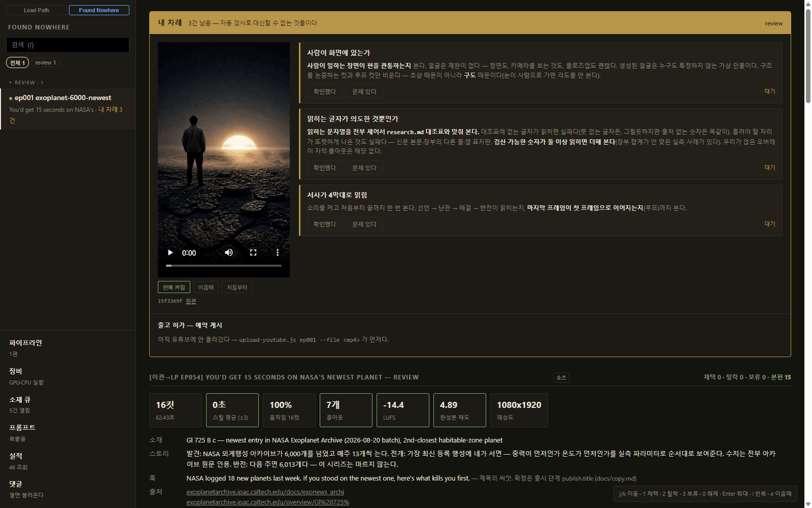Mute the video using the speaker icon

point(229,252)
